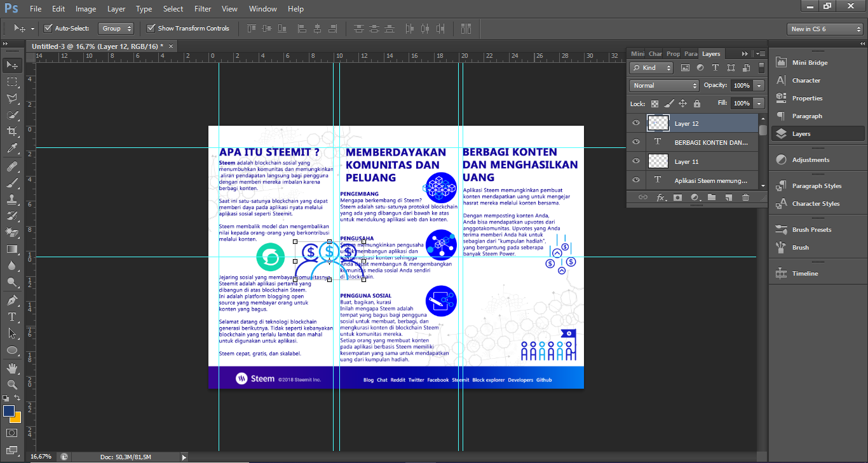Image resolution: width=868 pixels, height=463 pixels.
Task: Open blend mode Normal dropdown
Action: (x=664, y=85)
